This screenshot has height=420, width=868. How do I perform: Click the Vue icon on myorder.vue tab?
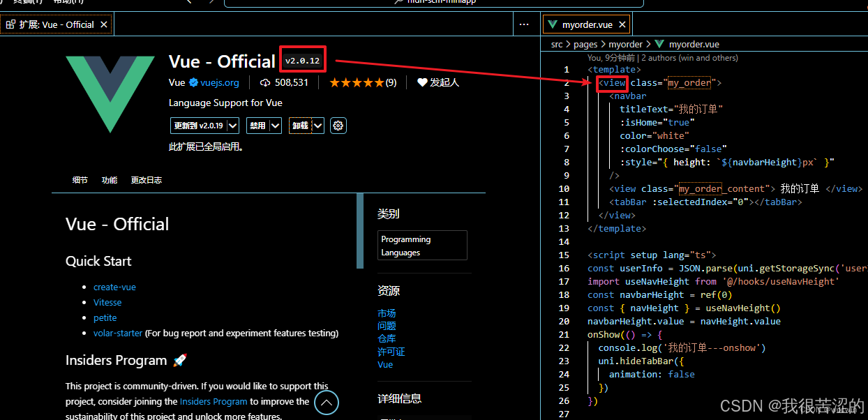click(x=553, y=24)
